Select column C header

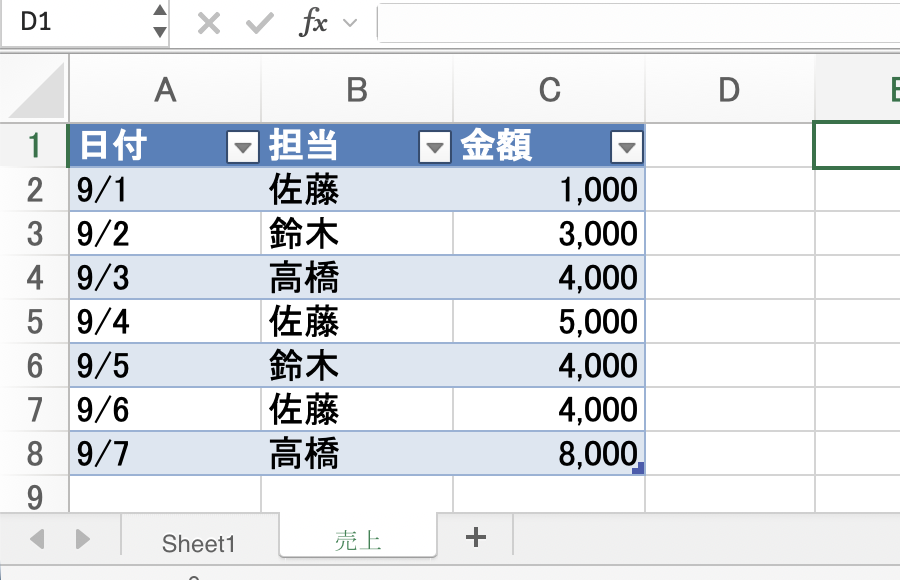pos(549,89)
